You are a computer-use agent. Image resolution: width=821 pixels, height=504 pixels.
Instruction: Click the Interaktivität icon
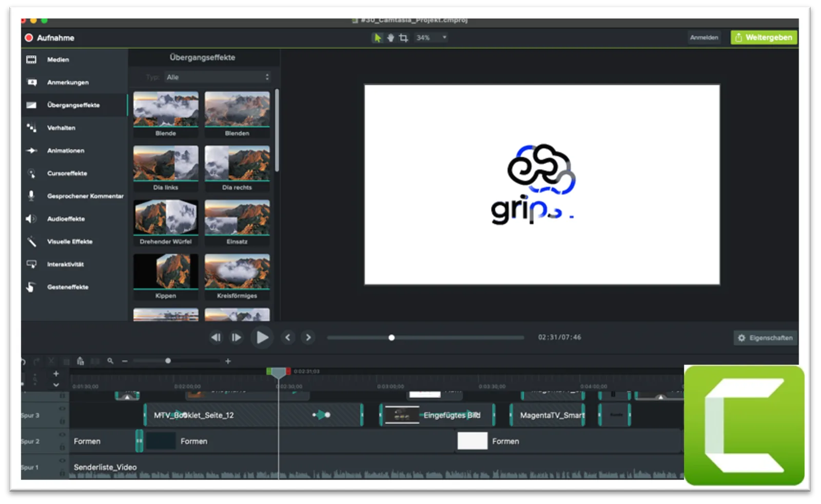pos(32,264)
